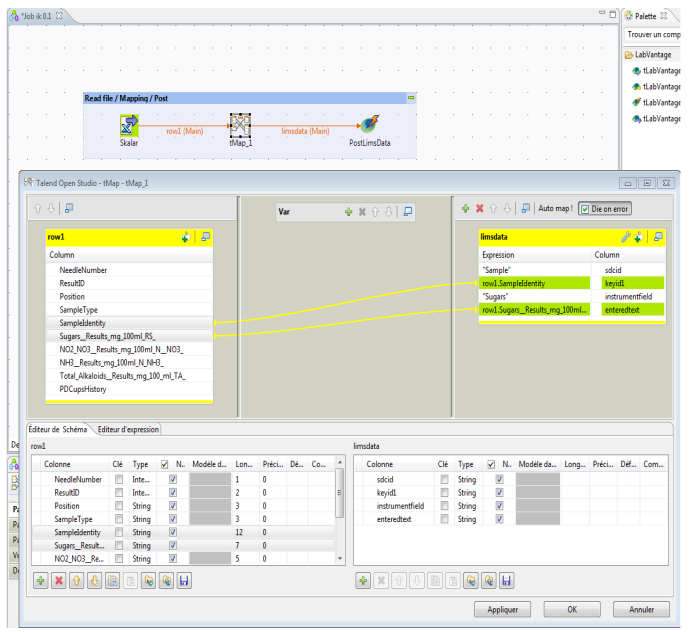Toggle nullable checkbox for enteredtext row
This screenshot has width=690, height=632.
pos(499,519)
